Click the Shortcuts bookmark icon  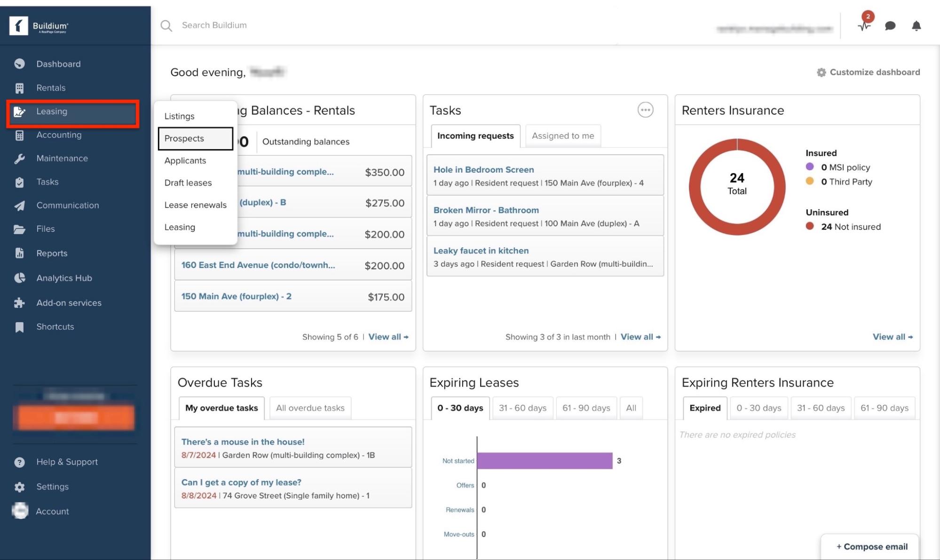point(19,327)
